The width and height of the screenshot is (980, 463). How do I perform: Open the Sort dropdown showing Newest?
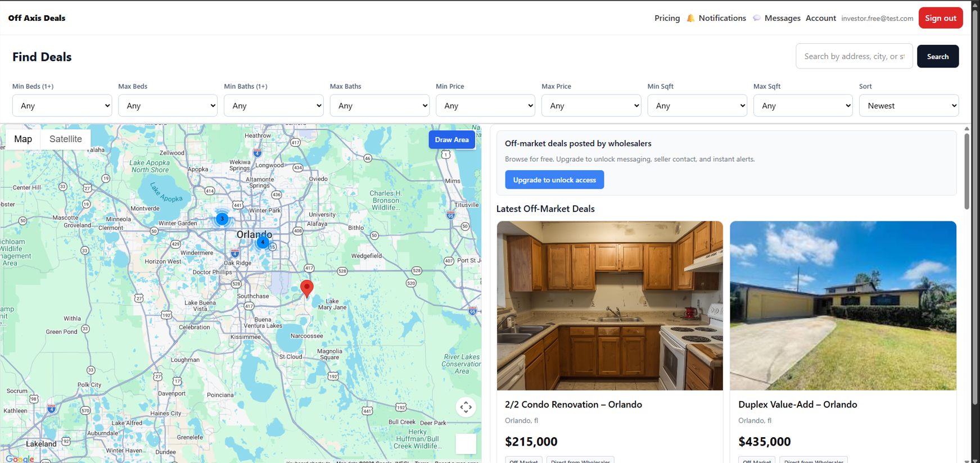[909, 106]
